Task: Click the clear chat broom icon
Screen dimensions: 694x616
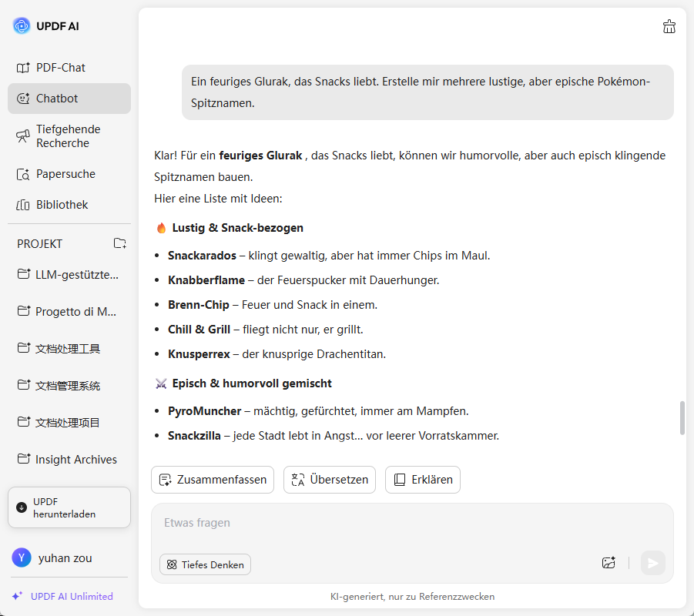Action: pyautogui.click(x=669, y=27)
